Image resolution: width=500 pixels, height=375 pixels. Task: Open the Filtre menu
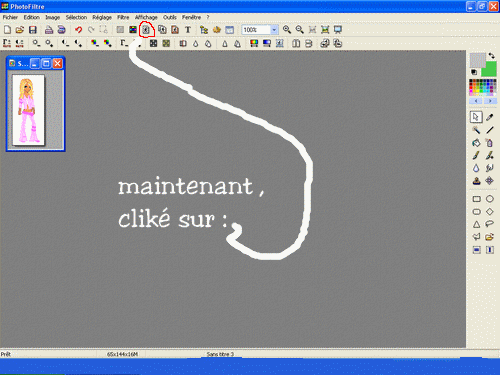[x=123, y=17]
